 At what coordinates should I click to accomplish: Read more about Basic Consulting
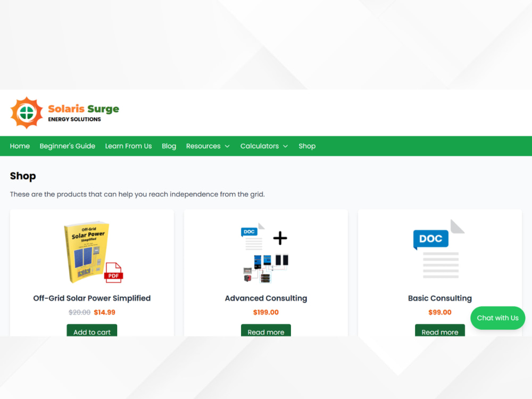pyautogui.click(x=440, y=330)
